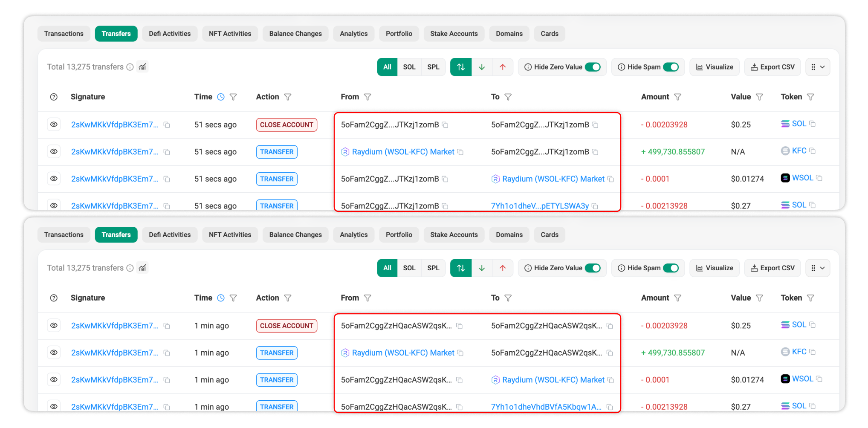Open the 7Yh1o1dheV...pETYLSWA3y address link
The image size is (868, 428).
coord(539,206)
